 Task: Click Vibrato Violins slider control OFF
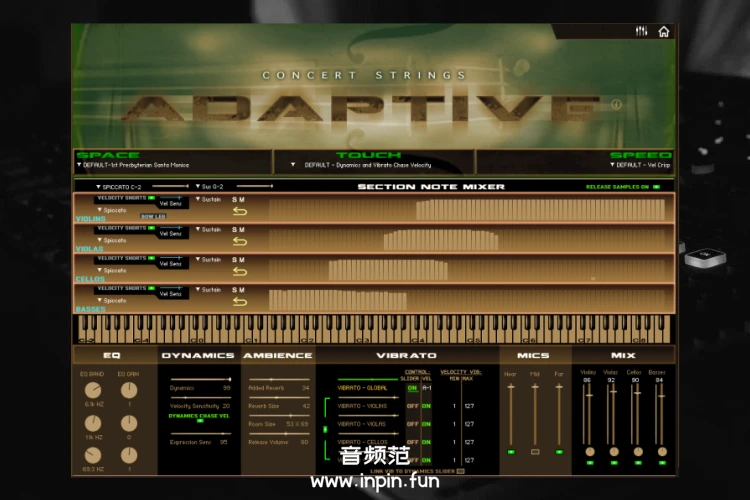click(x=412, y=406)
